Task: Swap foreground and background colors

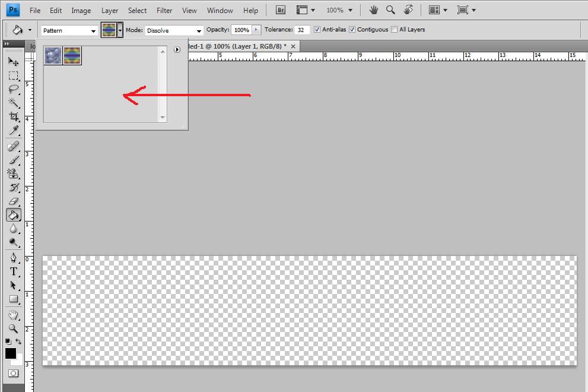Action: click(x=18, y=342)
